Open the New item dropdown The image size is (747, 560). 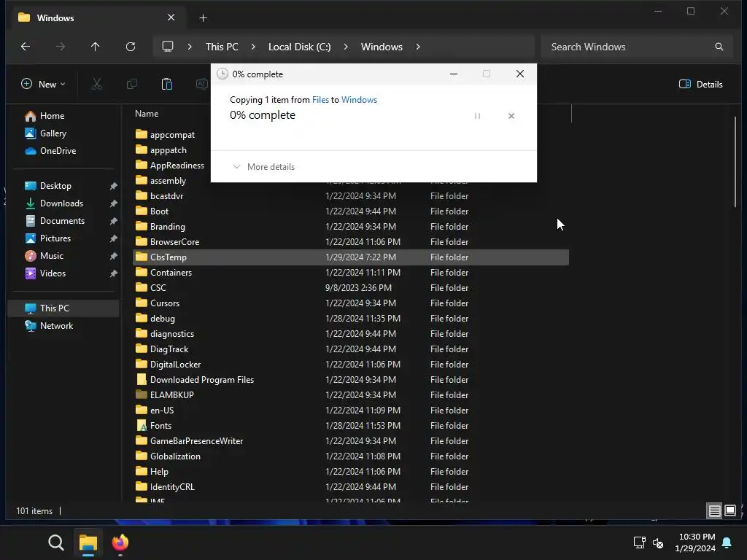pos(43,85)
